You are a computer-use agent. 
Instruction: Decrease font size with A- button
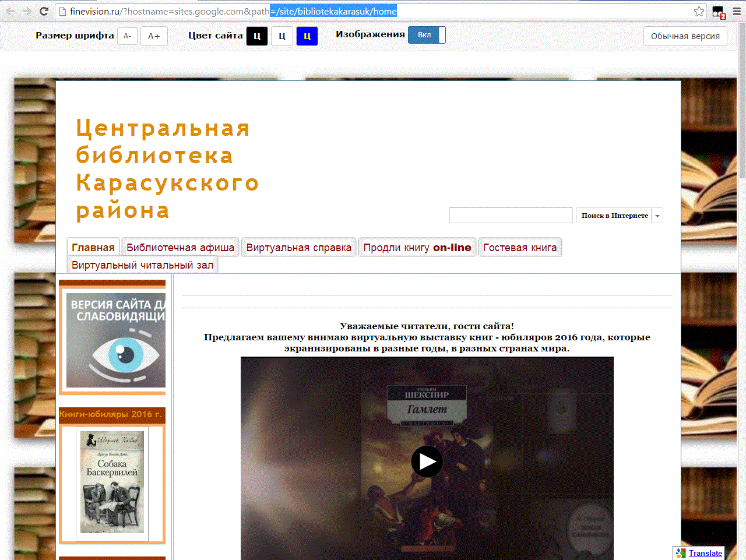(127, 36)
